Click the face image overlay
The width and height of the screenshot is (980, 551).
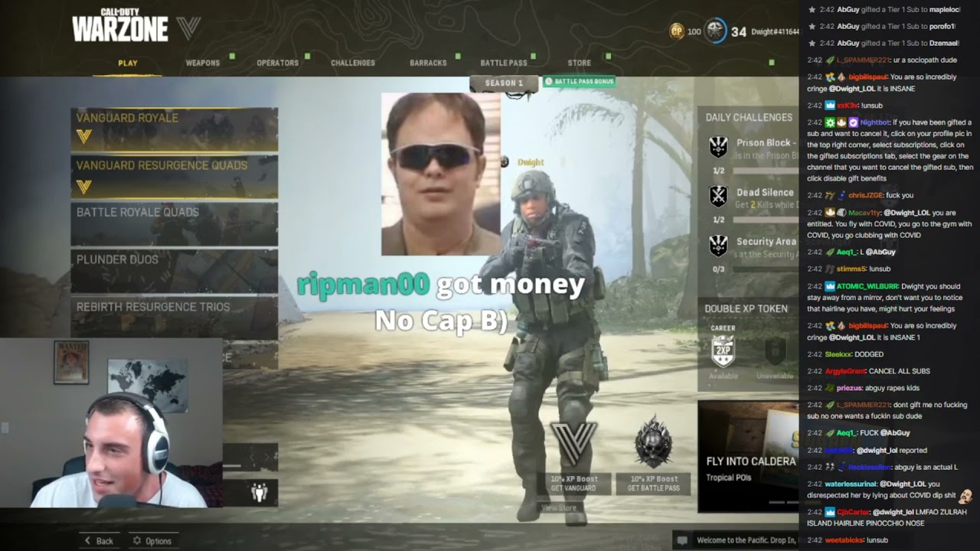tap(441, 174)
